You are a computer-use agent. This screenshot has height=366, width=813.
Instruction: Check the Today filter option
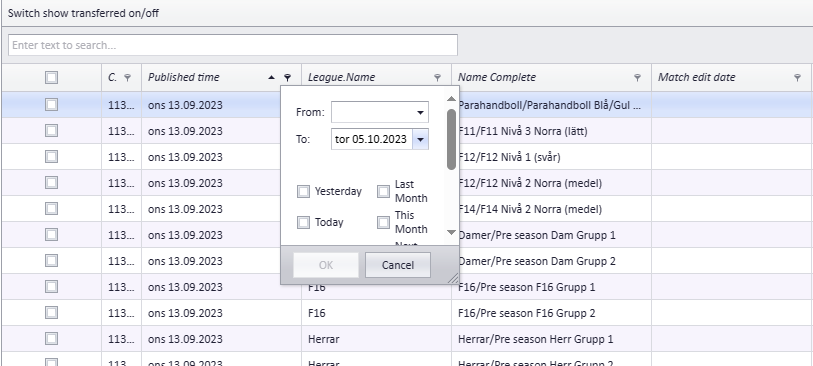click(x=303, y=222)
